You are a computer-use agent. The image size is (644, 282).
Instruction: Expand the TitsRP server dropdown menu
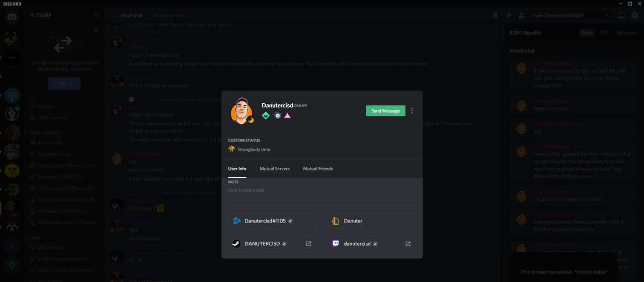coord(96,16)
